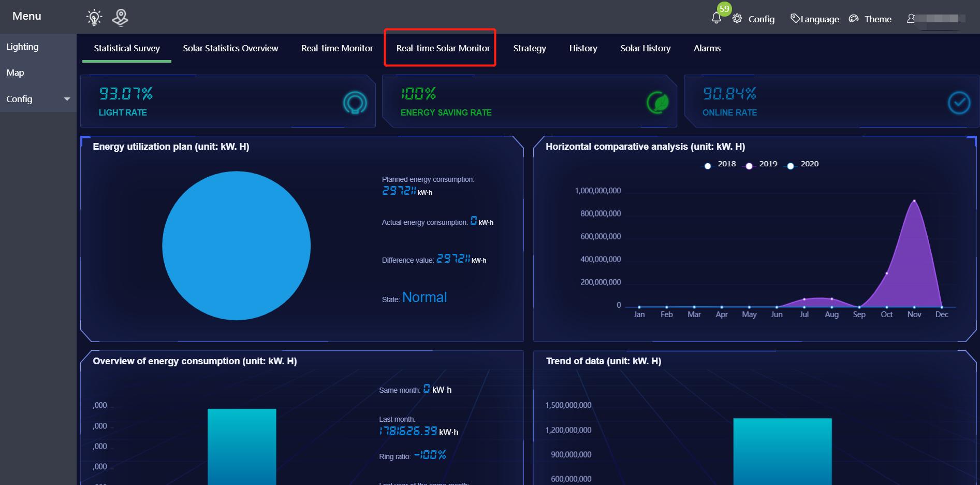The width and height of the screenshot is (980, 485).
Task: Expand the Config sidebar submenu arrow
Action: [x=67, y=99]
